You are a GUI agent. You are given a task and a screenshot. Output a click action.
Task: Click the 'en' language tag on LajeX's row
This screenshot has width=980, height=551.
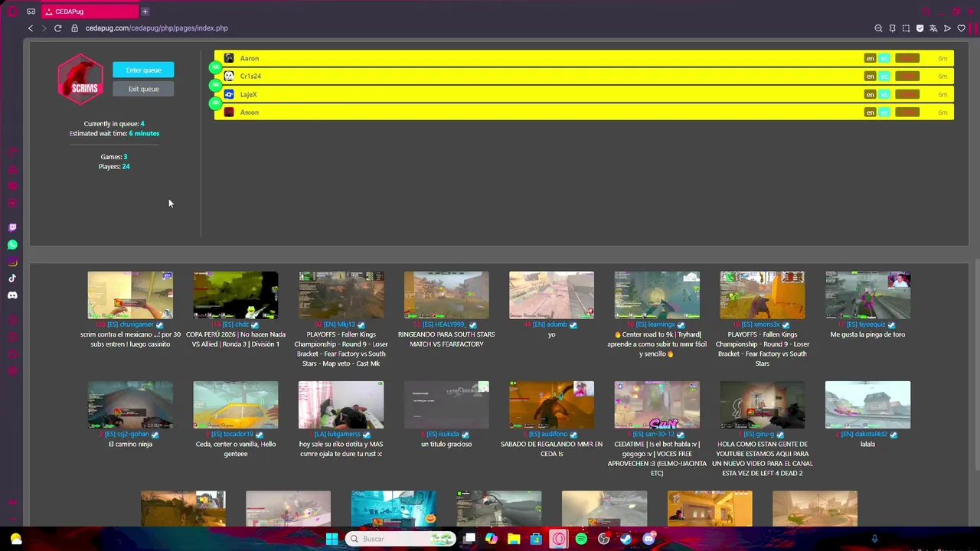870,94
